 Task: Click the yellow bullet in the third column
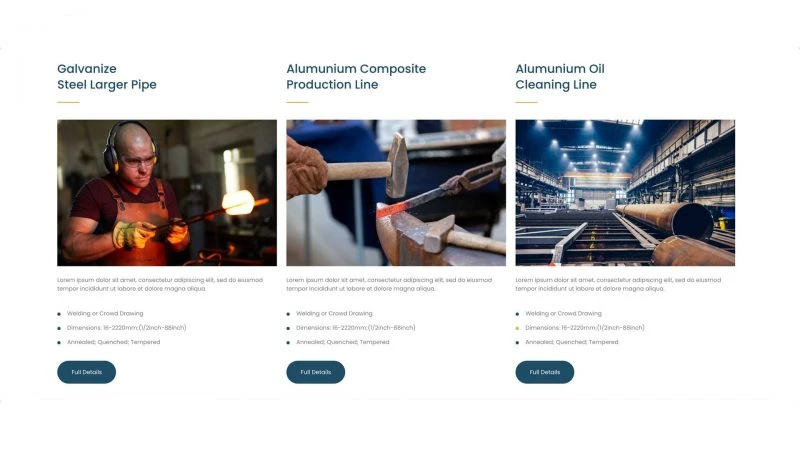517,328
